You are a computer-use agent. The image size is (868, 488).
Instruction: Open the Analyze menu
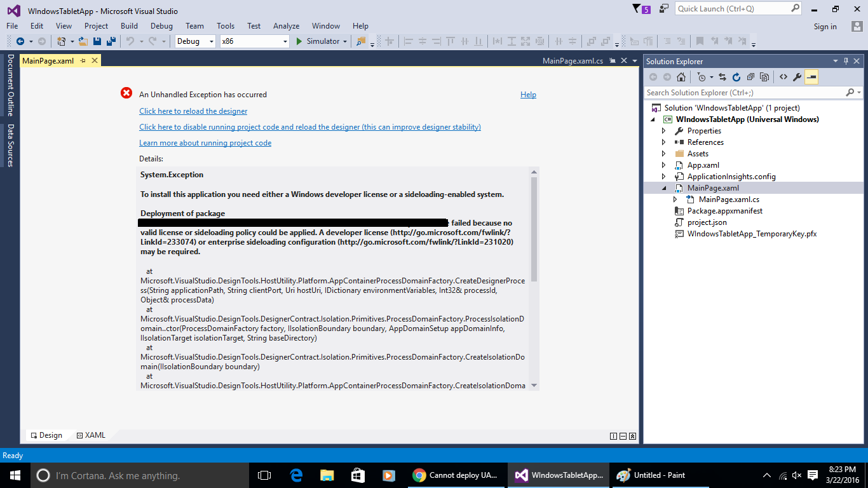tap(286, 26)
